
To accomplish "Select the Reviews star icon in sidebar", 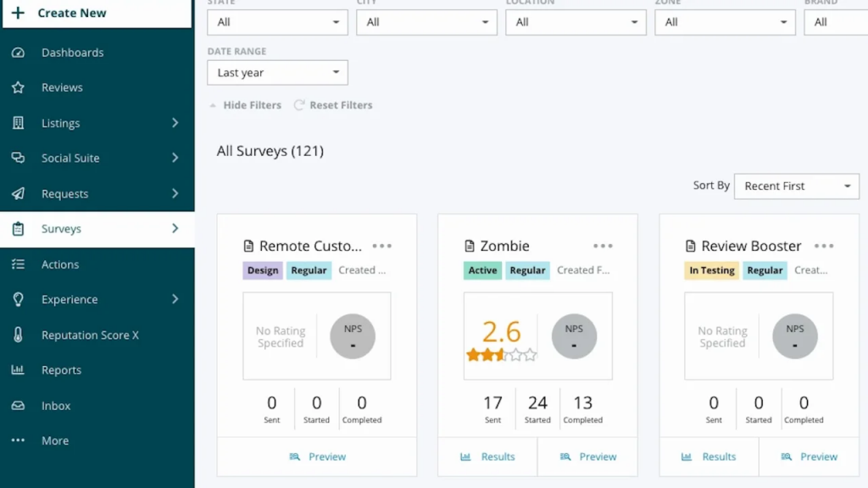I will coord(19,87).
